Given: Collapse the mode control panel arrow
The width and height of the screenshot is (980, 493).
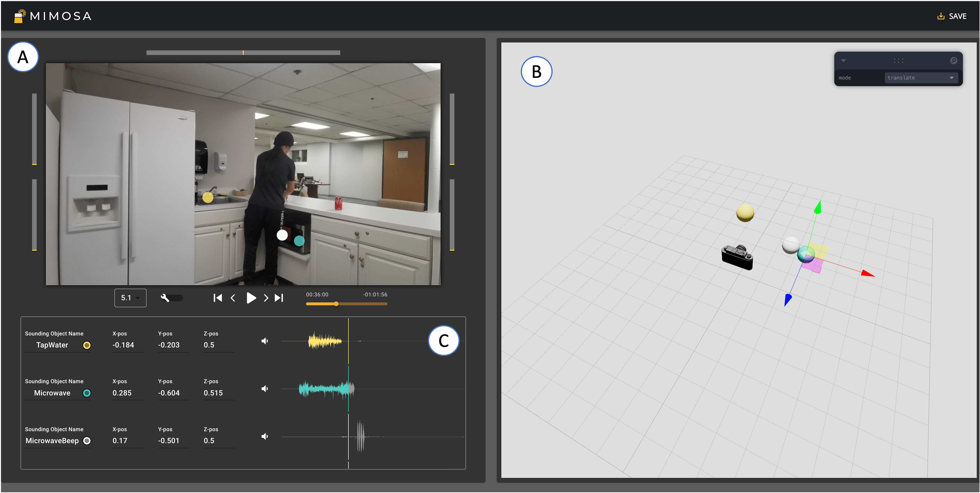Looking at the screenshot, I should click(843, 61).
